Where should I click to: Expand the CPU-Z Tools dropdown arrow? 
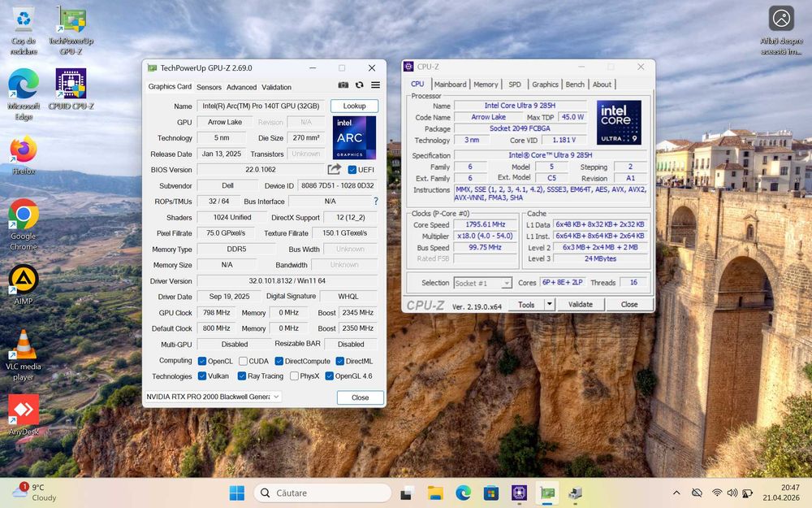click(550, 304)
